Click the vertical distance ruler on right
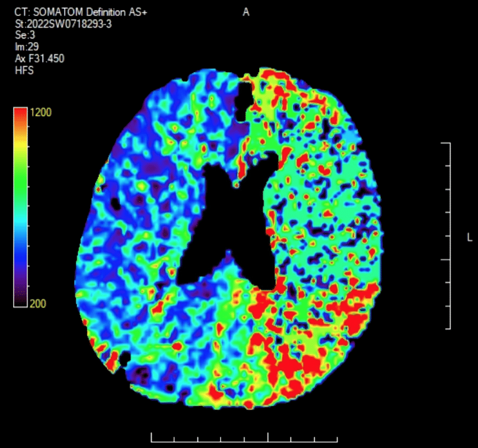 coord(446,236)
